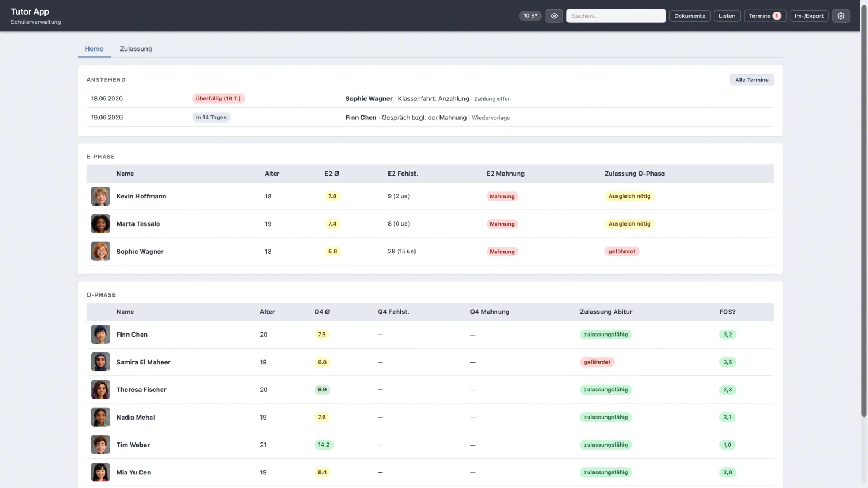This screenshot has height=488, width=868.
Task: Select the Home tab
Action: coord(94,49)
